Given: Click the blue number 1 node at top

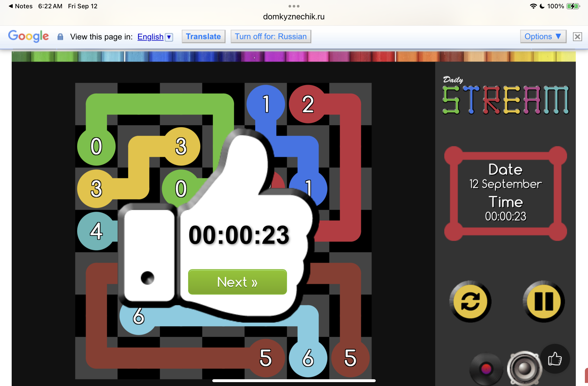Looking at the screenshot, I should tap(265, 104).
